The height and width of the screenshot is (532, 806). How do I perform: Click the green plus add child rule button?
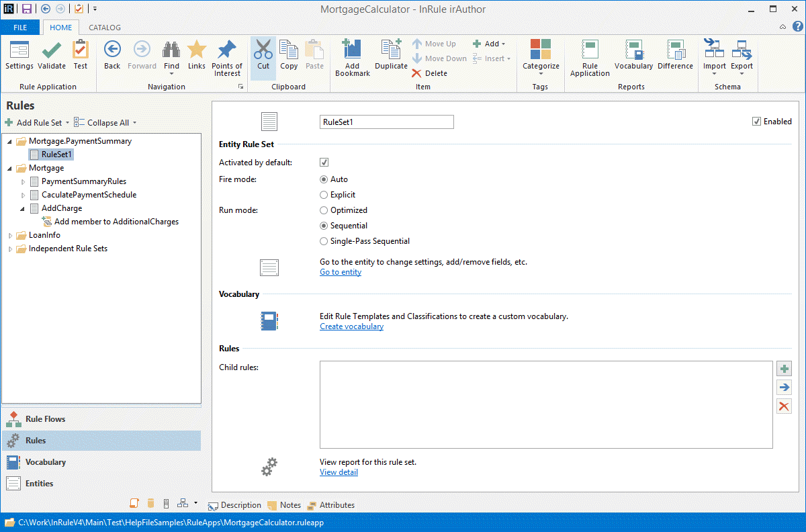coord(783,369)
